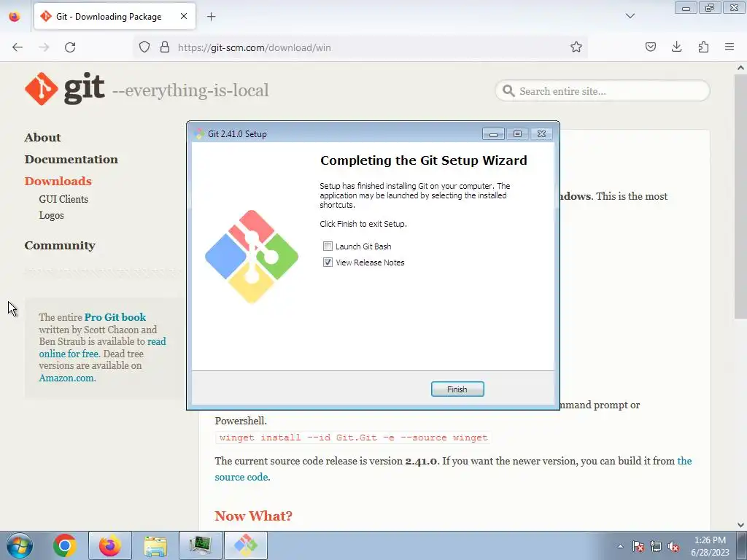
Task: Show hidden tray icons arrow
Action: [x=620, y=546]
